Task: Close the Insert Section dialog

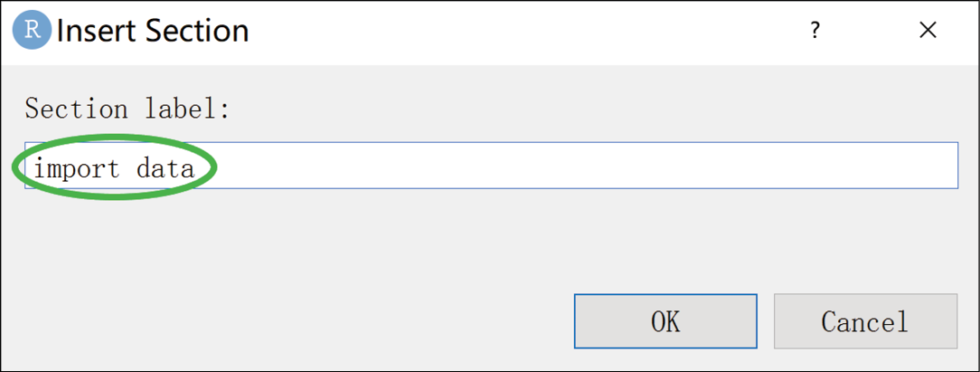Action: (928, 31)
